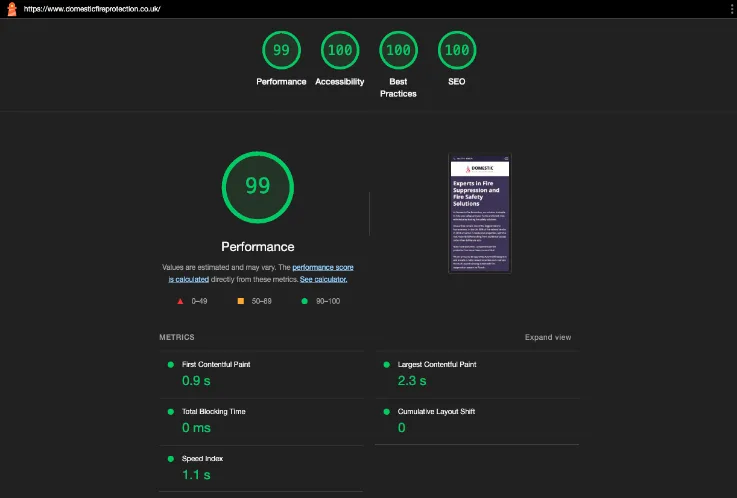Screen dimensions: 737x498
Task: Click the 1.1 s value
Action: tap(196, 475)
